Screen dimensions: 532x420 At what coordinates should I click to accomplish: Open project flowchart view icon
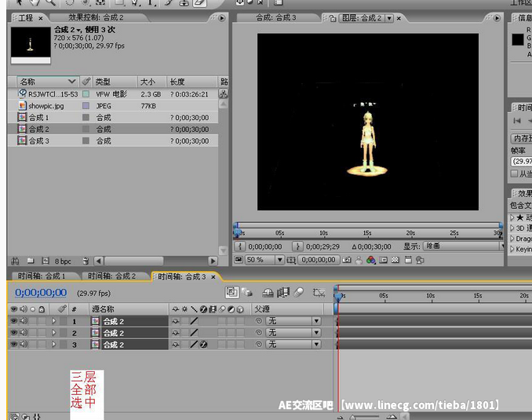(224, 93)
